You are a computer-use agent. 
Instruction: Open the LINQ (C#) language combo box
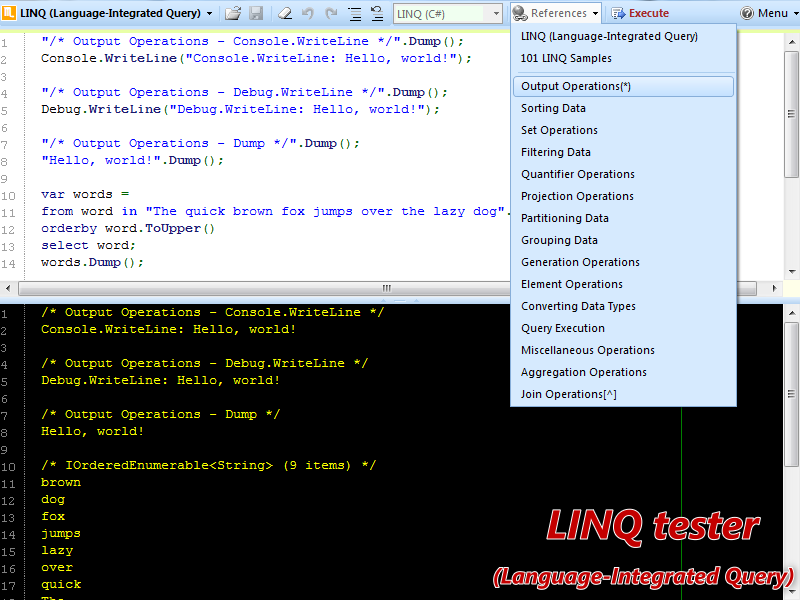tap(448, 14)
